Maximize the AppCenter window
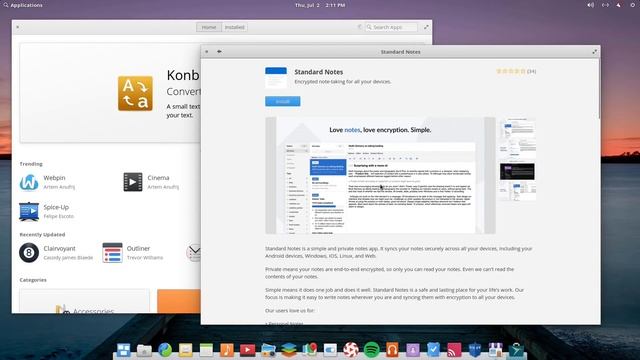The height and width of the screenshot is (360, 640). (x=426, y=27)
